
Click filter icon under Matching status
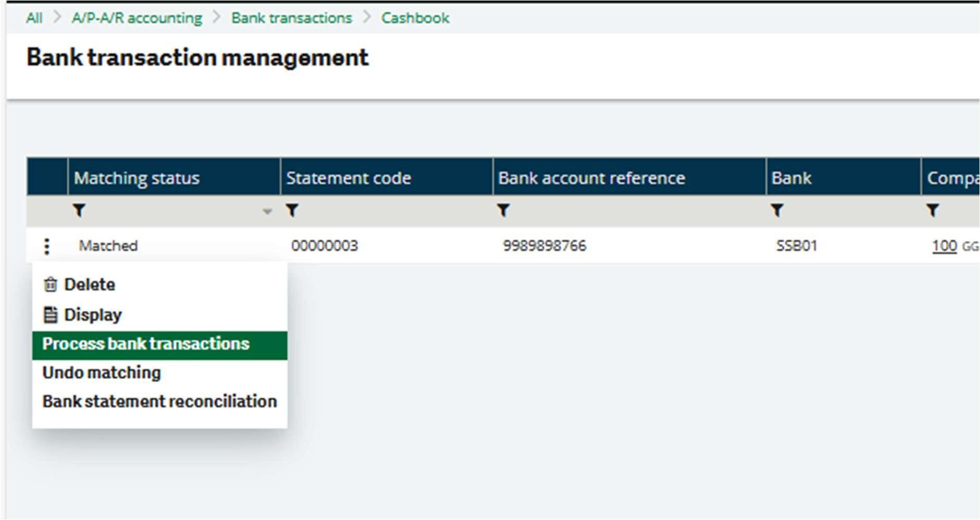79,211
